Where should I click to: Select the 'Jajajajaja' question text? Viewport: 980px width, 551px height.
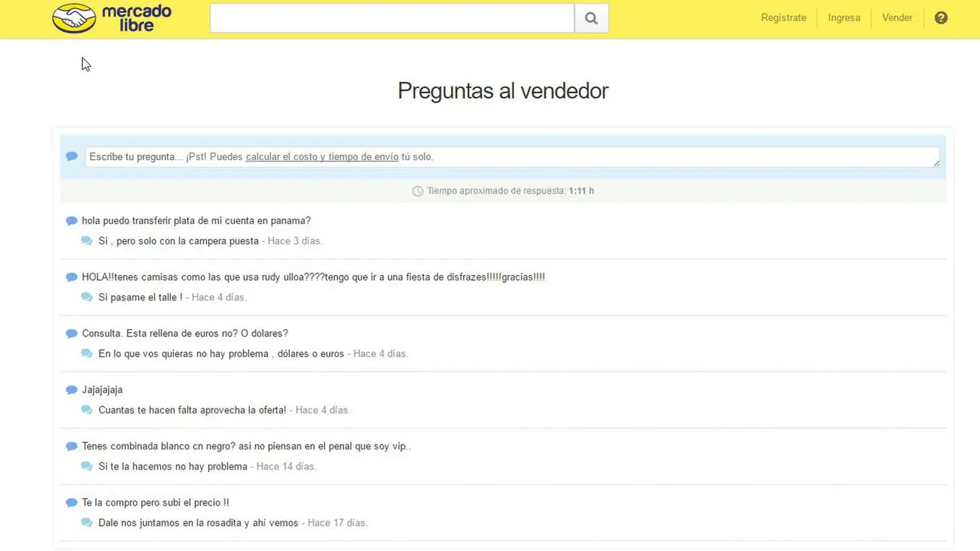102,390
